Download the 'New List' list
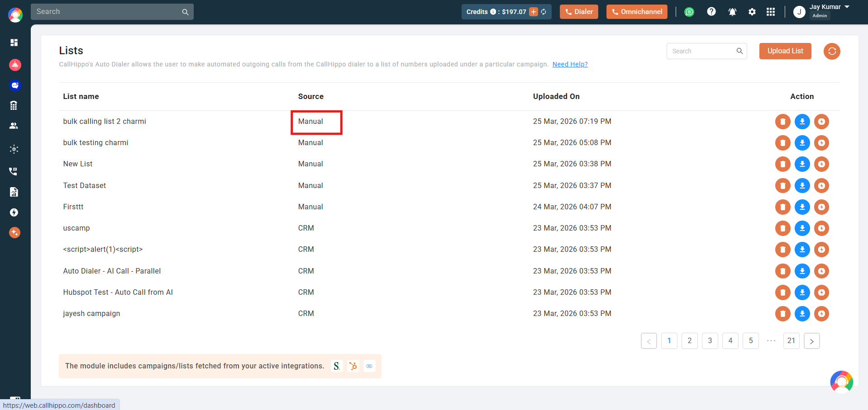This screenshot has width=868, height=410. coord(802,164)
